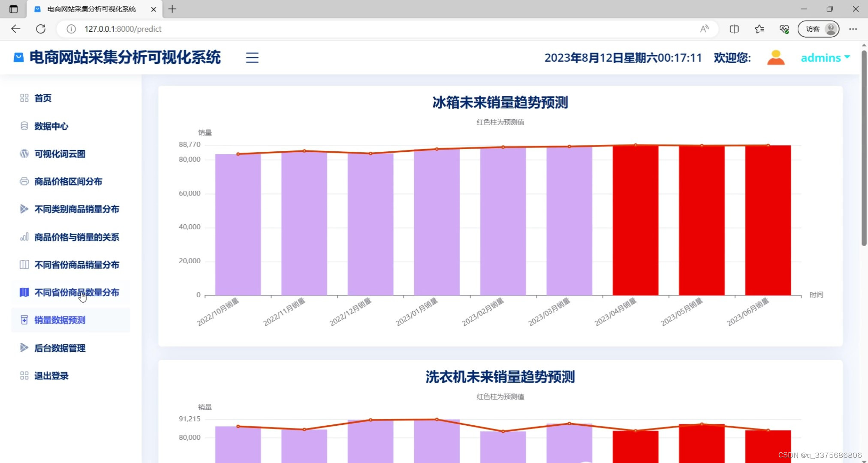The width and height of the screenshot is (868, 463).
Task: Select the 销量数据预测 prediction icon
Action: coord(24,320)
